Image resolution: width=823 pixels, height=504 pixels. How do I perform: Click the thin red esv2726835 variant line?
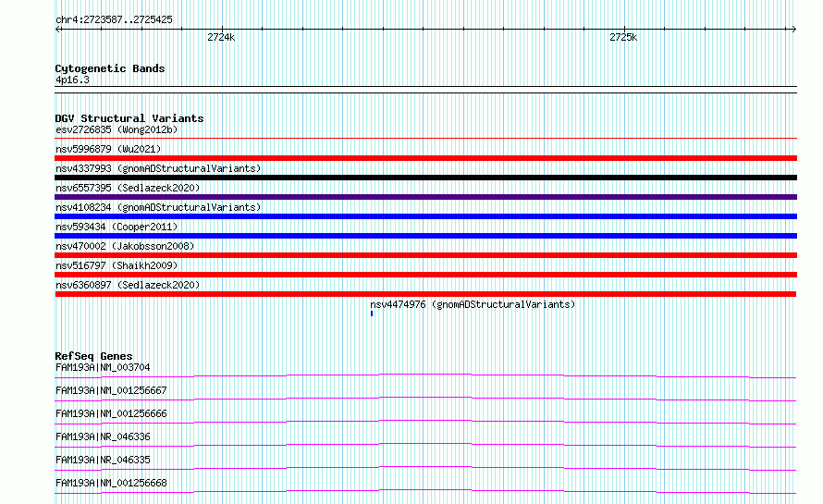pos(425,139)
